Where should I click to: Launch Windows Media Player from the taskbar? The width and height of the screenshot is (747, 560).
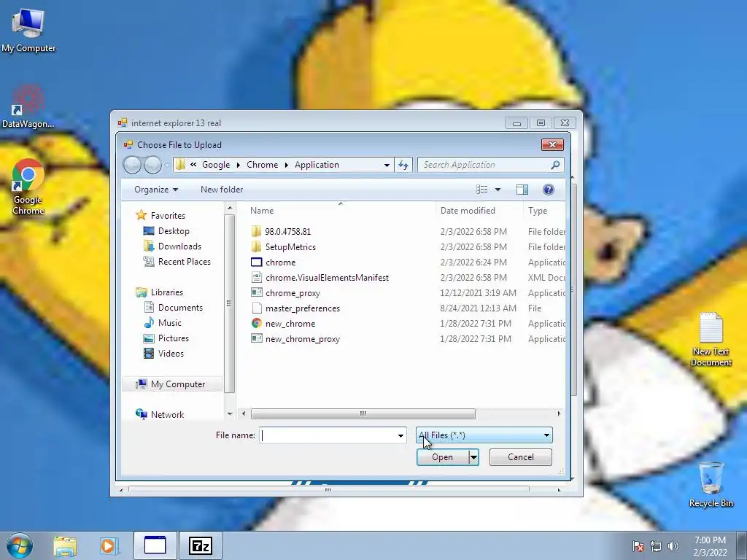109,546
